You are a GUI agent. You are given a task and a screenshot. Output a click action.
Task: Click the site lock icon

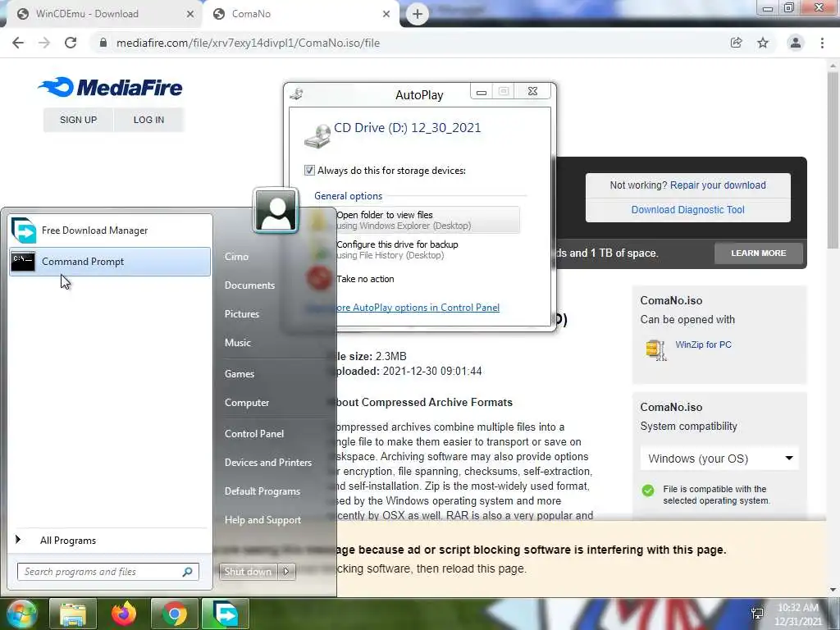(103, 43)
